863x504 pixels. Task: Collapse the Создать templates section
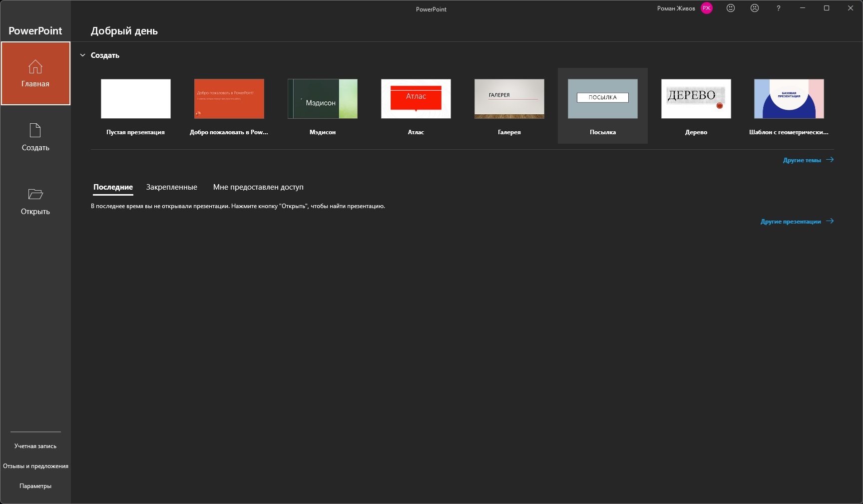pos(83,55)
